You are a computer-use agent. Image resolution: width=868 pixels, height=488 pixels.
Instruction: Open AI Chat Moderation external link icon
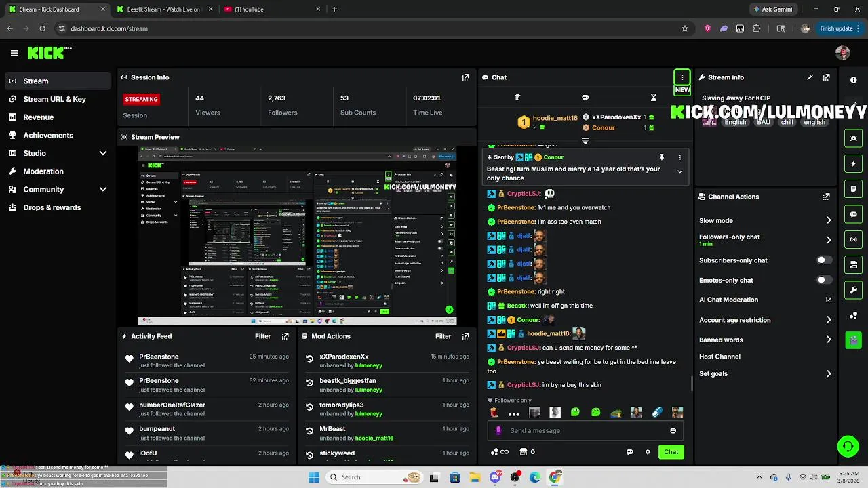pos(829,300)
